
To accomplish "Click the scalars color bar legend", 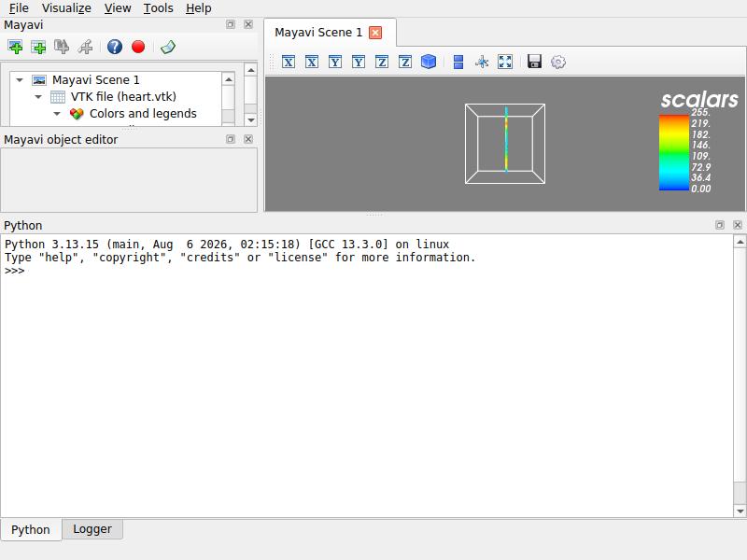I will [x=674, y=153].
